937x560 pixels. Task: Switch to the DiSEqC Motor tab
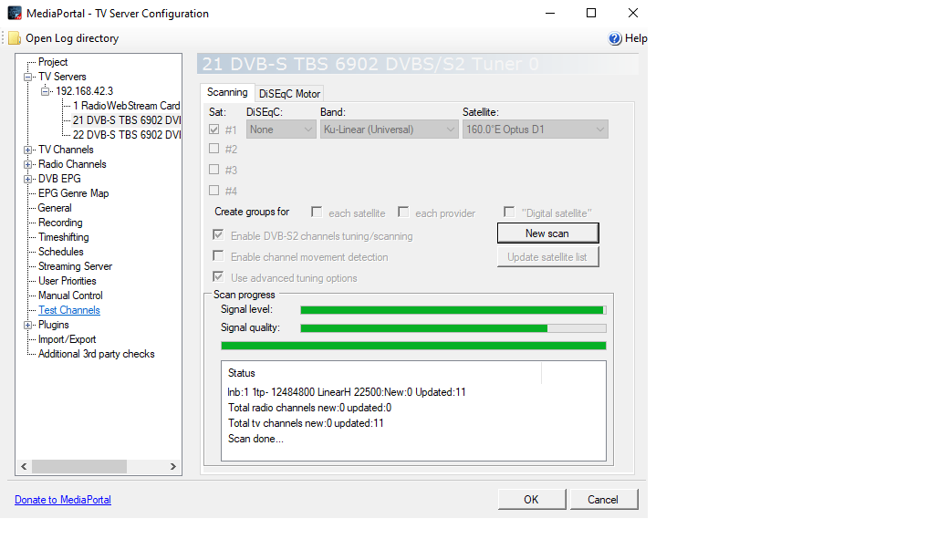click(289, 94)
